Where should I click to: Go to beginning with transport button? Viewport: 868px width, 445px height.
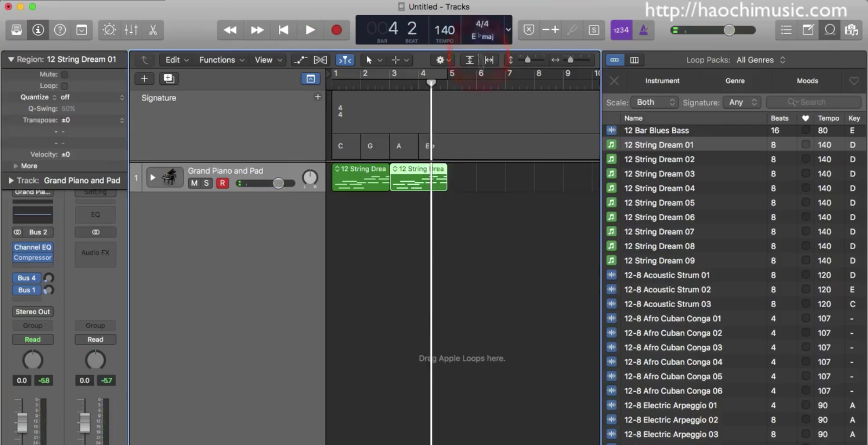tap(283, 30)
